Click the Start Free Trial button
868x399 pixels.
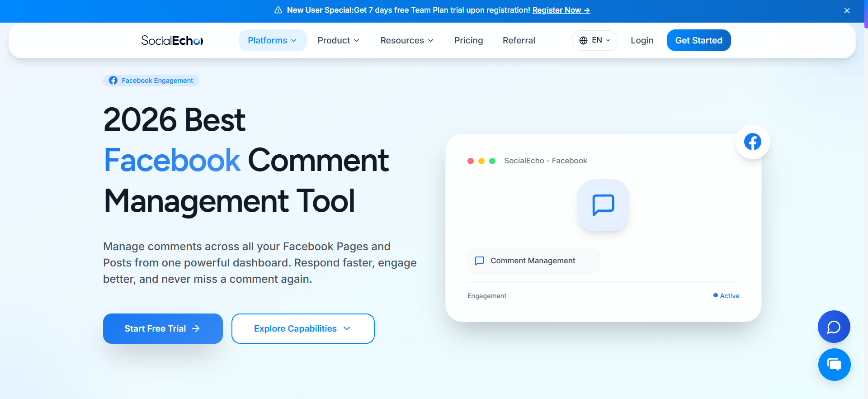point(163,328)
